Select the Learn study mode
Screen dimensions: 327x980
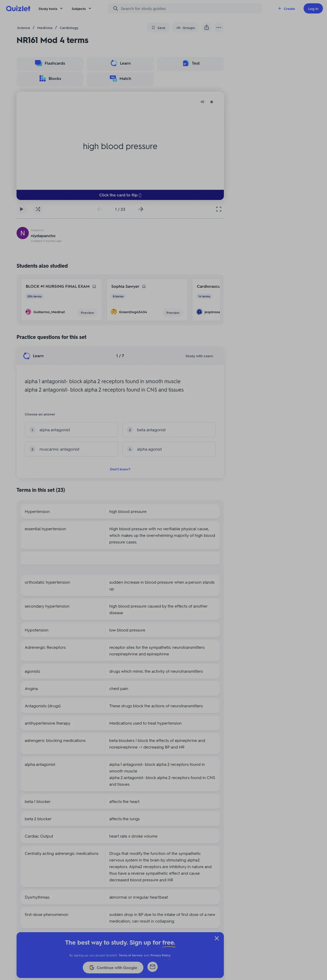(120, 63)
